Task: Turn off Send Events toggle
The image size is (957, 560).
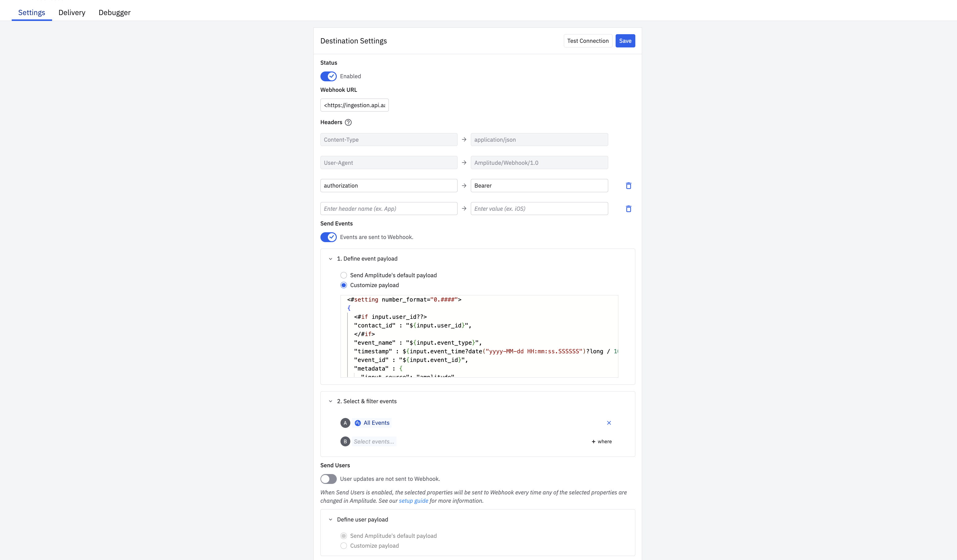Action: 328,237
